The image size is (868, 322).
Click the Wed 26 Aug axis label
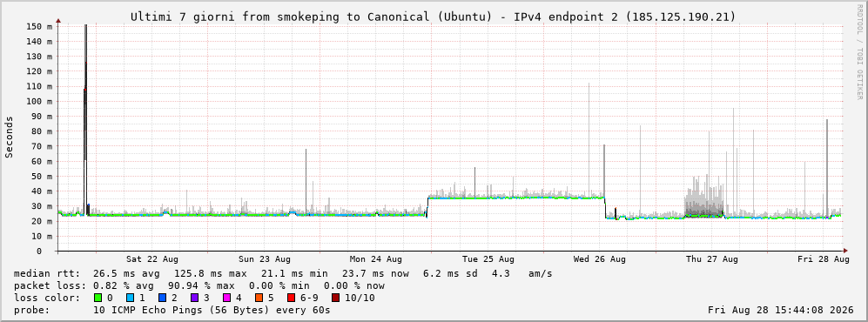coord(600,259)
